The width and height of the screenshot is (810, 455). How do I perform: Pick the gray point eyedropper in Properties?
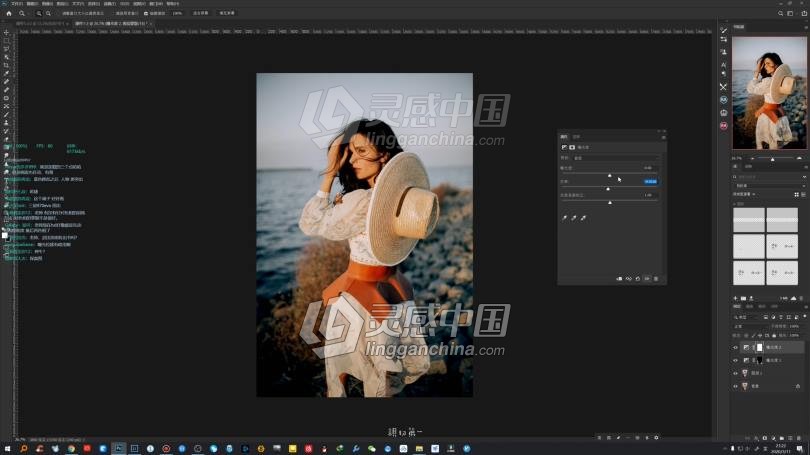(574, 218)
